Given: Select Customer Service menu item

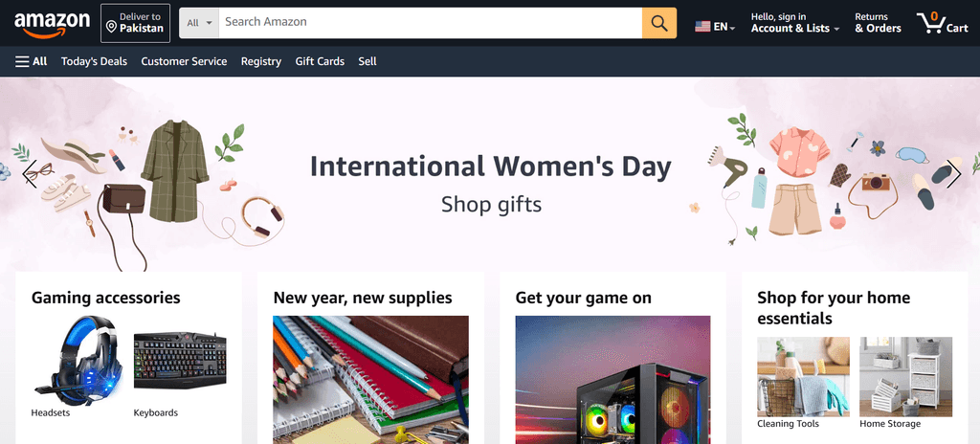Looking at the screenshot, I should 184,61.
